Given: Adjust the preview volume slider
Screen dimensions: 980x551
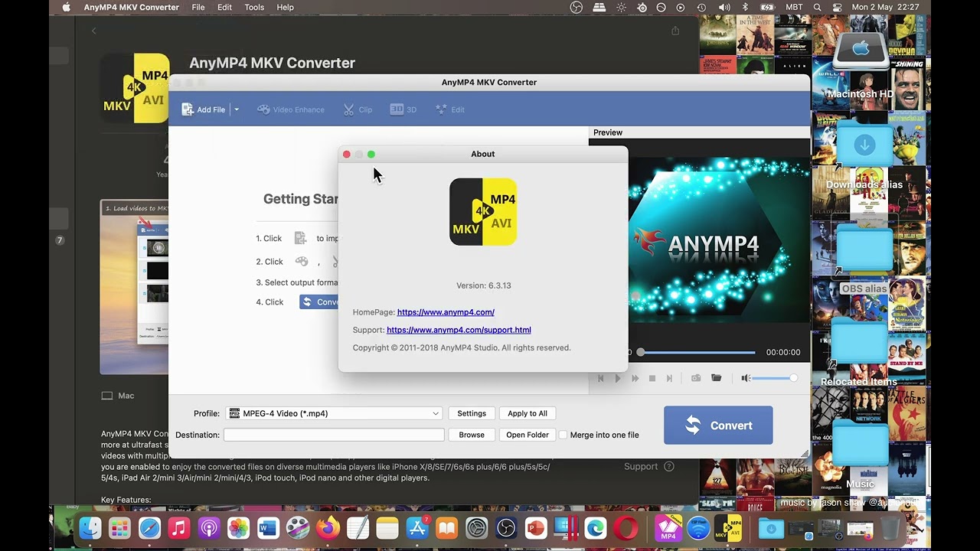Looking at the screenshot, I should (775, 378).
